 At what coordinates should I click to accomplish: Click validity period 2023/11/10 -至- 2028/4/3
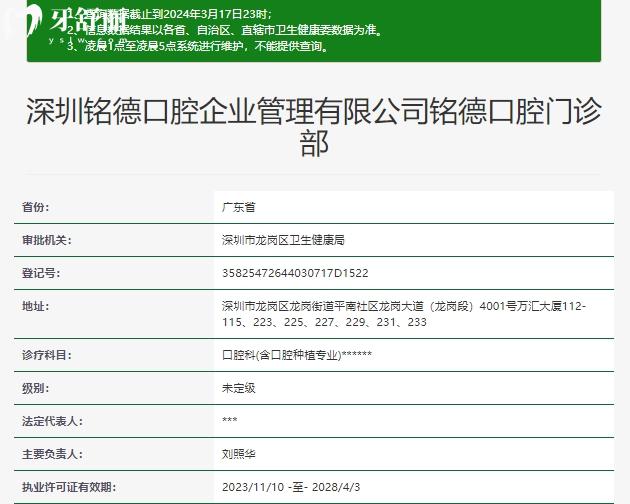coord(291,487)
